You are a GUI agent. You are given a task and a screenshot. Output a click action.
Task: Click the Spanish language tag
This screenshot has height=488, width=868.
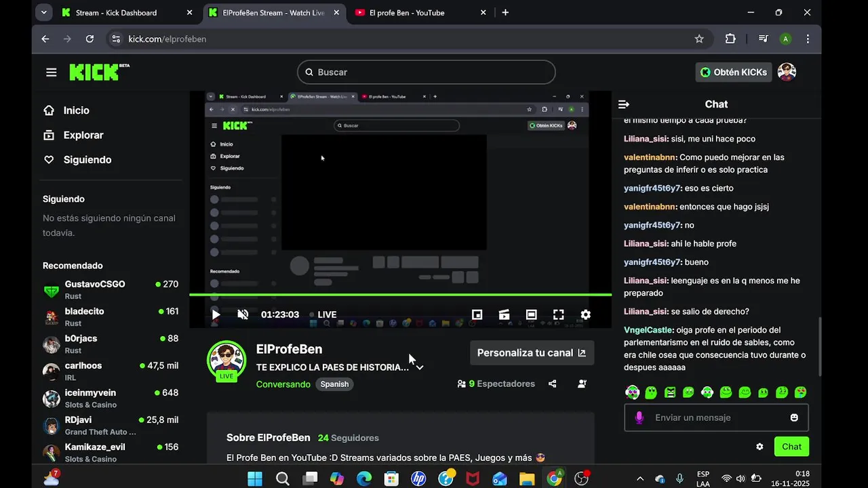[x=334, y=384]
